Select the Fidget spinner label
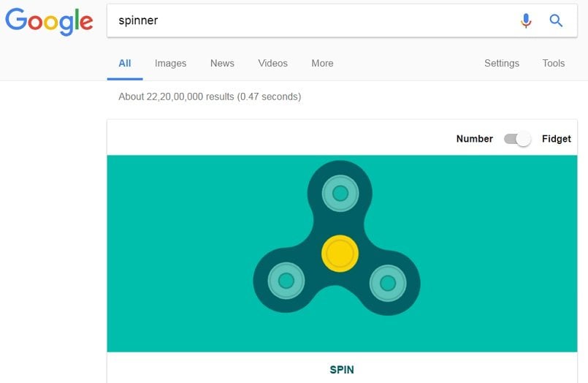The width and height of the screenshot is (588, 383). 556,139
